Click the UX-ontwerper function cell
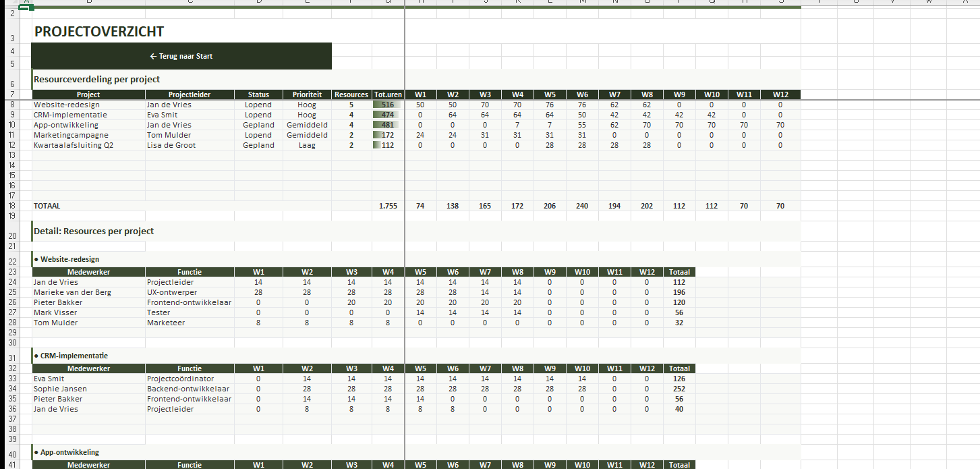The image size is (980, 469). [172, 292]
